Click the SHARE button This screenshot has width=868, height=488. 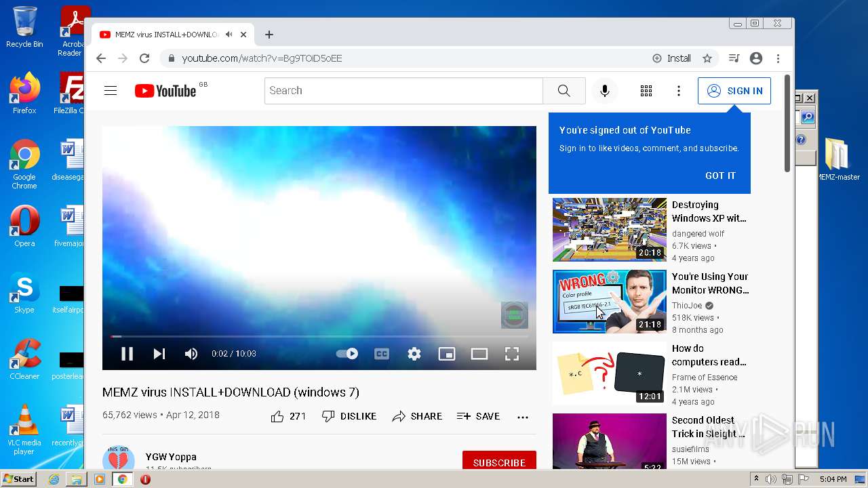(x=417, y=416)
